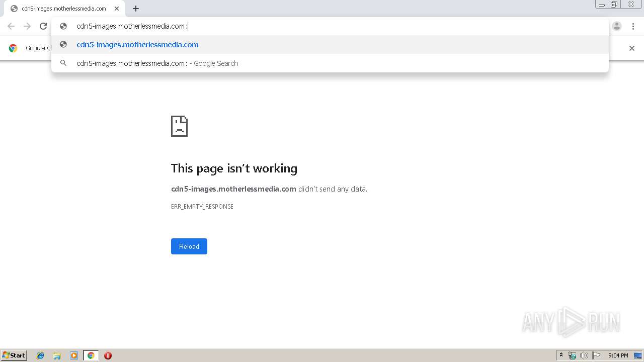Image resolution: width=644 pixels, height=362 pixels.
Task: Click the magnifier icon in search suggestion
Action: coord(63,63)
